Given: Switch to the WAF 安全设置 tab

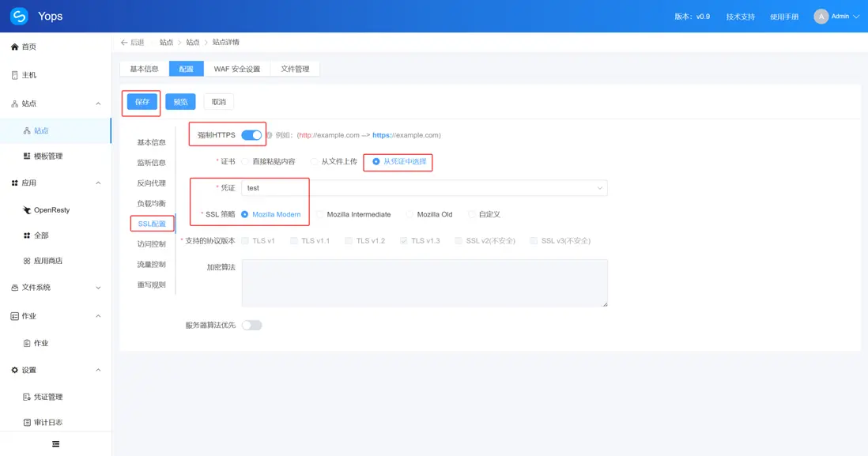Looking at the screenshot, I should [237, 69].
